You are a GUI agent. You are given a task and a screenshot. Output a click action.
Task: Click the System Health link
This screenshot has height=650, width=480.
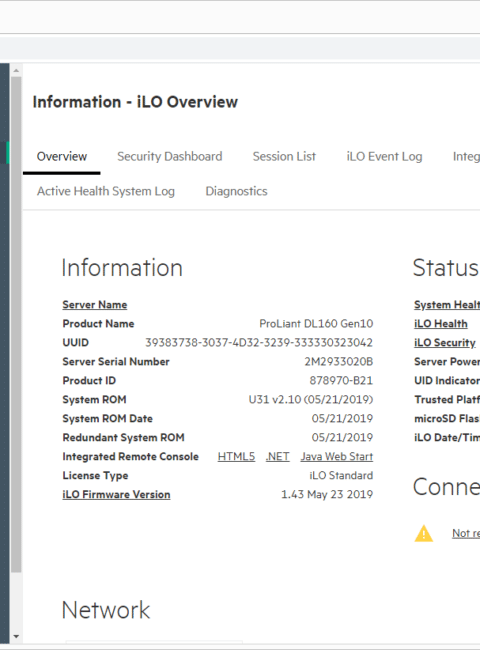(447, 305)
